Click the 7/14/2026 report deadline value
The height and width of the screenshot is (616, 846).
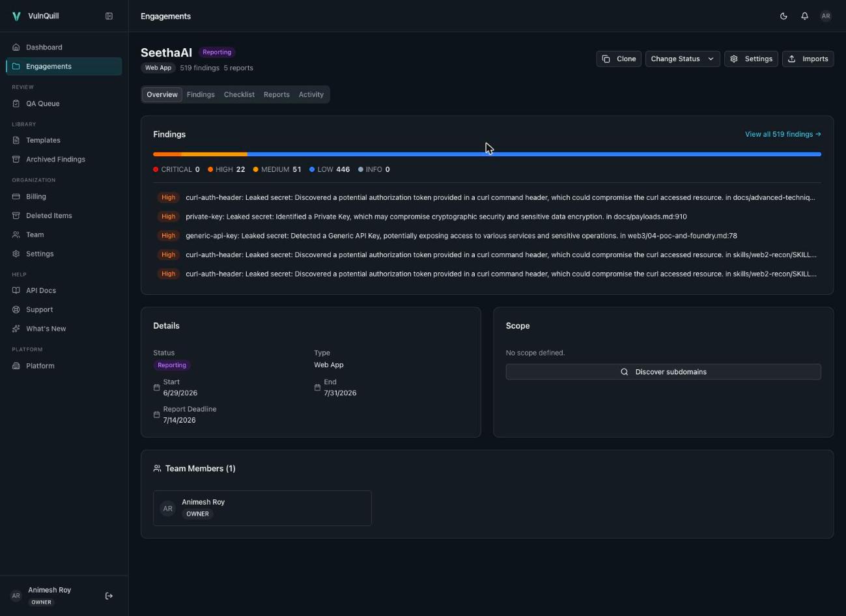click(180, 420)
